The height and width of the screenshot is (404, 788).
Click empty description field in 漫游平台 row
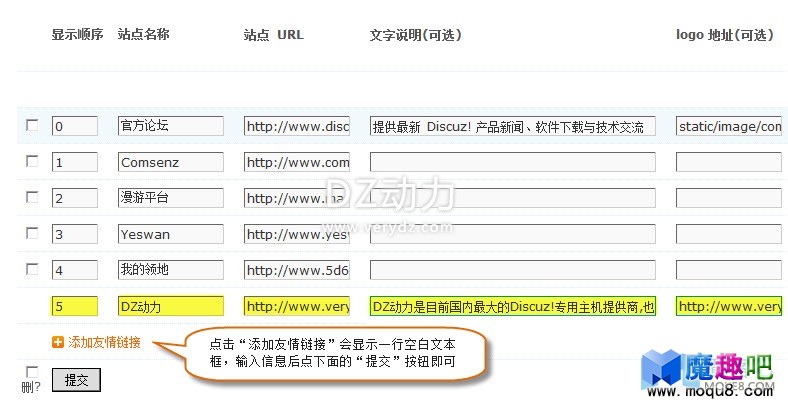(x=513, y=198)
